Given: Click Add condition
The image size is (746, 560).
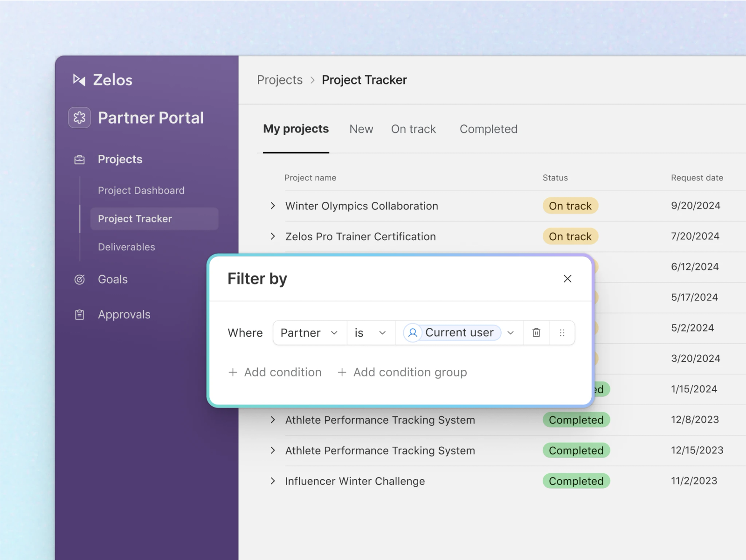Looking at the screenshot, I should tap(275, 372).
